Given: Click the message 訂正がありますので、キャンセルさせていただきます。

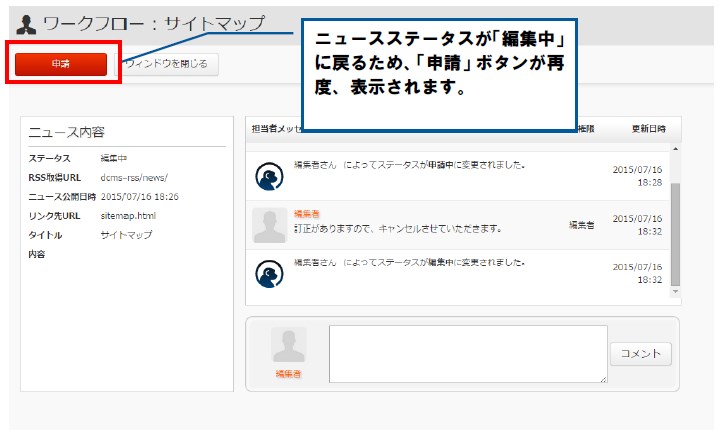Looking at the screenshot, I should (x=398, y=228).
